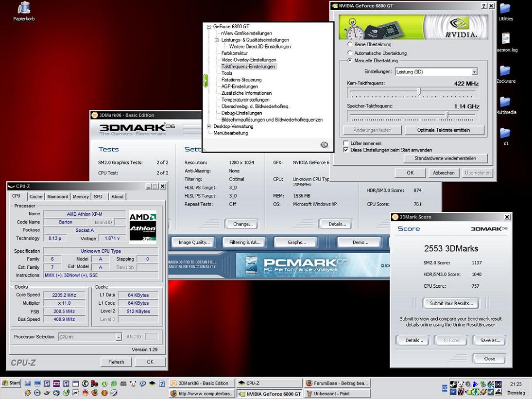Collapse the GeForce 6800 GT tree node
This screenshot has height=399, width=532.
[x=208, y=26]
